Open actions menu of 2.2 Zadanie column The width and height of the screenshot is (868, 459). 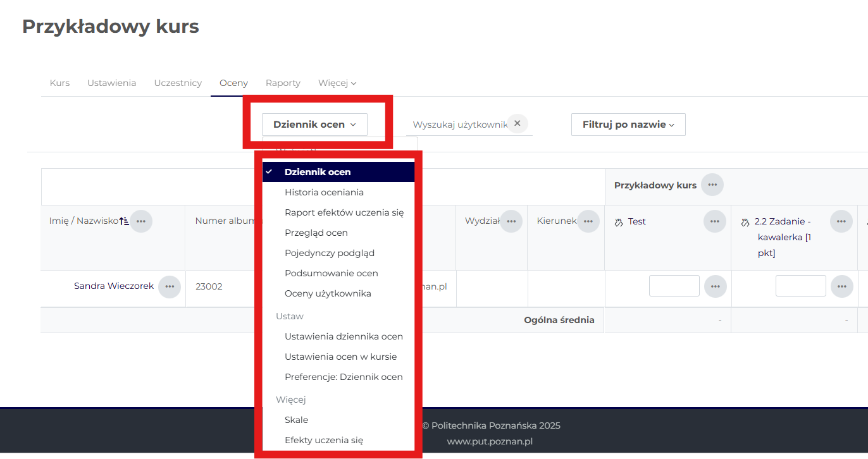point(841,221)
